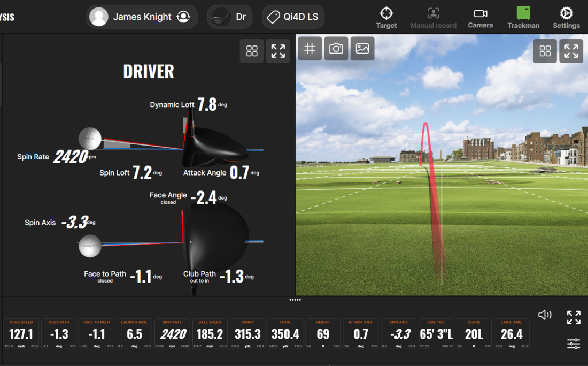The width and height of the screenshot is (588, 366).
Task: Toggle grid overlay on range view
Action: [310, 49]
